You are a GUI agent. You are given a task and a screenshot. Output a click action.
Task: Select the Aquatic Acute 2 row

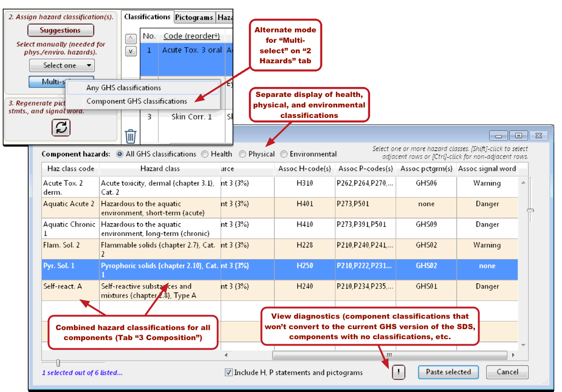pyautogui.click(x=280, y=208)
